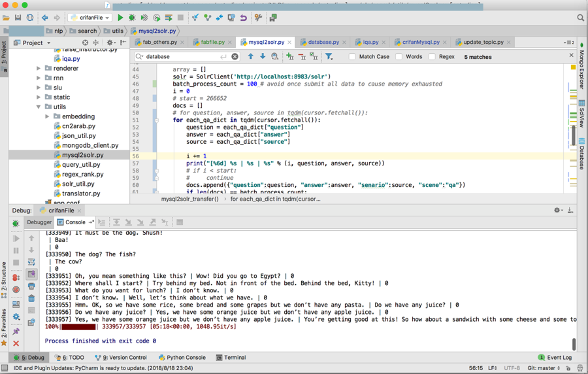
Task: Close debug session with red X icon
Action: pyautogui.click(x=16, y=343)
